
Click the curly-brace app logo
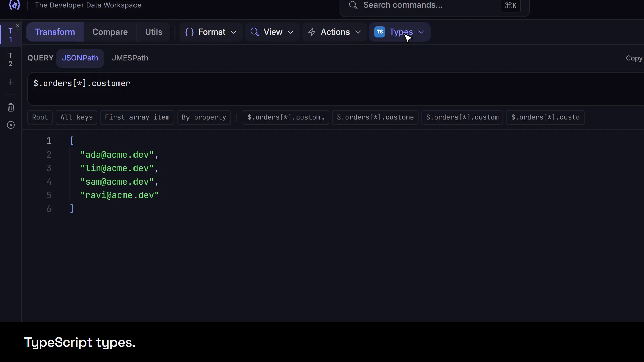tap(14, 5)
